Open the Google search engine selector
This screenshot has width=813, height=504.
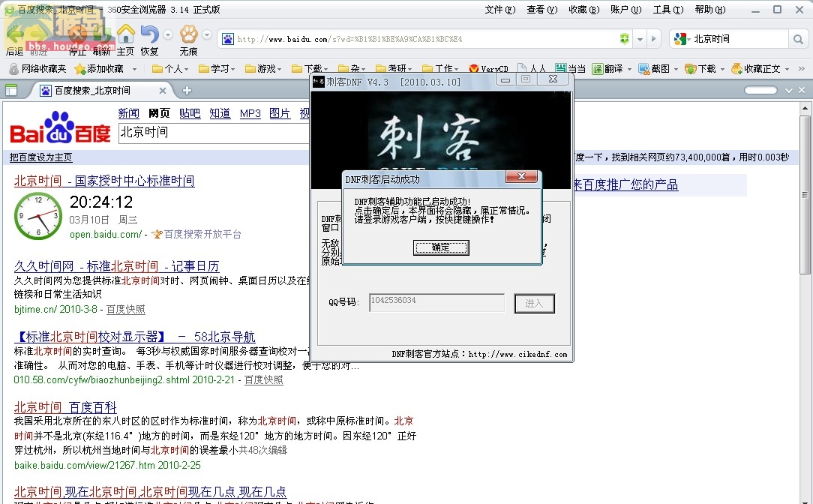tap(682, 39)
